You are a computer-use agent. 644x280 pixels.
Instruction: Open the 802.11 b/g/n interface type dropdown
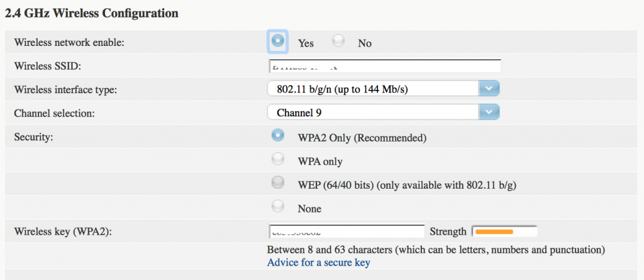[x=374, y=89]
